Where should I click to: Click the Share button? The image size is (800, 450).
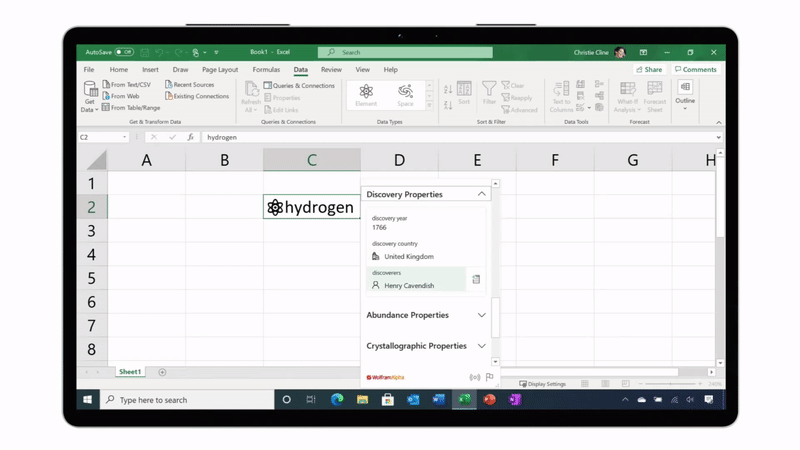(x=649, y=69)
